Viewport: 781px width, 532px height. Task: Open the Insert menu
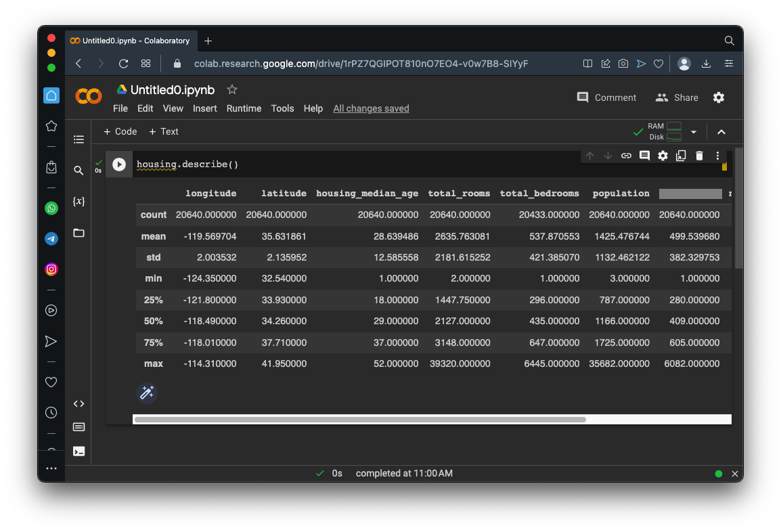point(204,108)
